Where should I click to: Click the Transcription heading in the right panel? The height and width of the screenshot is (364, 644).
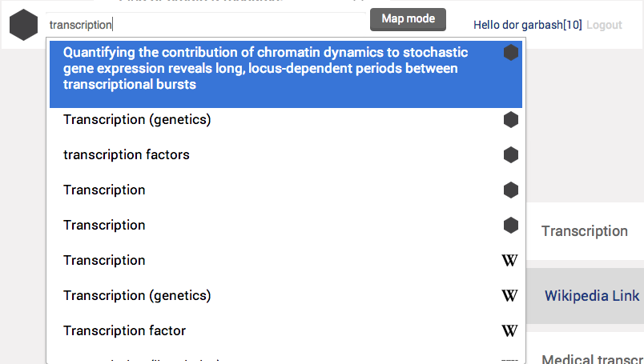click(x=585, y=231)
